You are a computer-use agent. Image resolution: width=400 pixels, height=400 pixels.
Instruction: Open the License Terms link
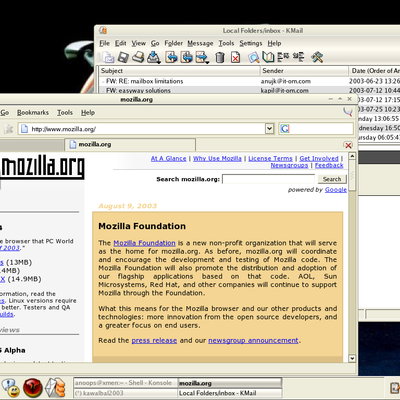[x=270, y=159]
